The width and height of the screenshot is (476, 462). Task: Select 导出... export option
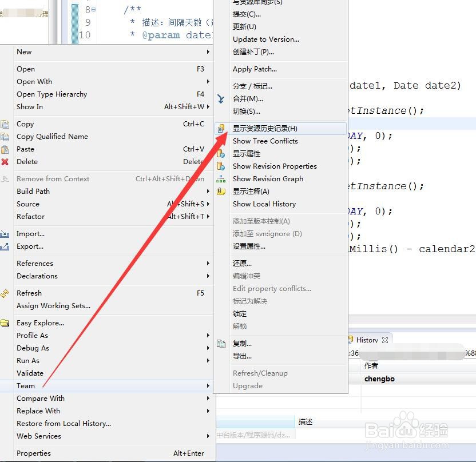pyautogui.click(x=280, y=356)
